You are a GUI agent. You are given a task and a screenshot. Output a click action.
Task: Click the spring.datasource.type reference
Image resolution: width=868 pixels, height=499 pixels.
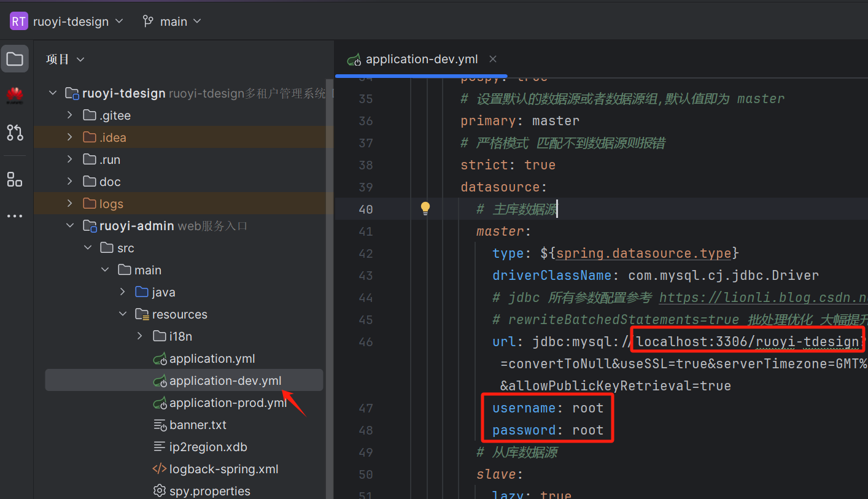point(644,253)
